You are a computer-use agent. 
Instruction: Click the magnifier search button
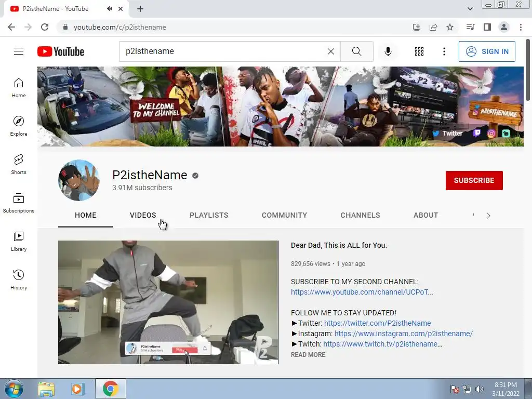point(356,51)
